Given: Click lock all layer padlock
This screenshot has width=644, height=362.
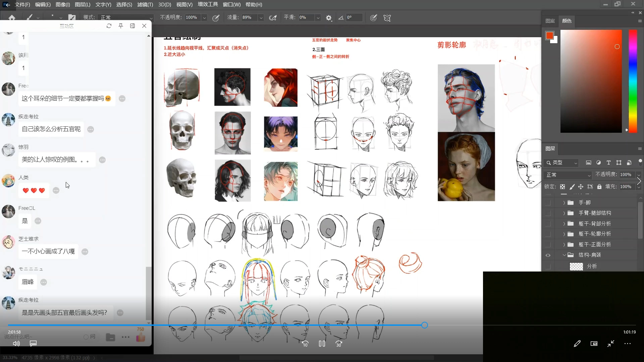Looking at the screenshot, I should [599, 187].
